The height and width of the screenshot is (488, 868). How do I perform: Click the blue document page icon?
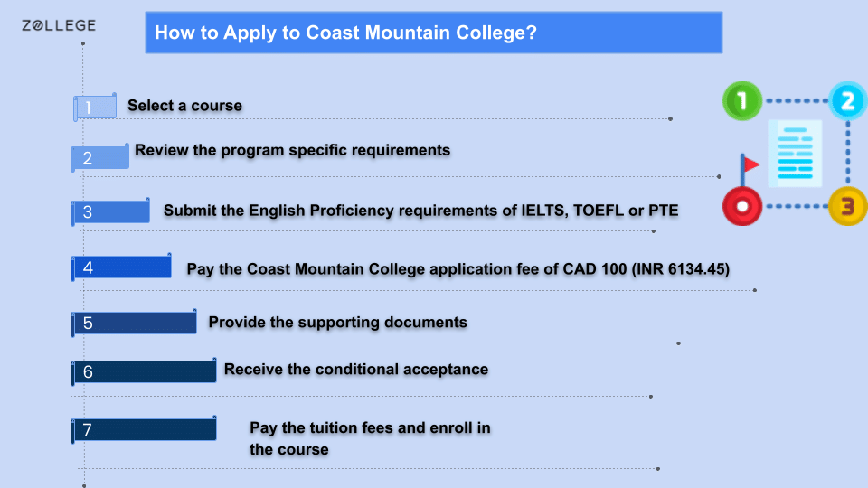[x=795, y=154]
